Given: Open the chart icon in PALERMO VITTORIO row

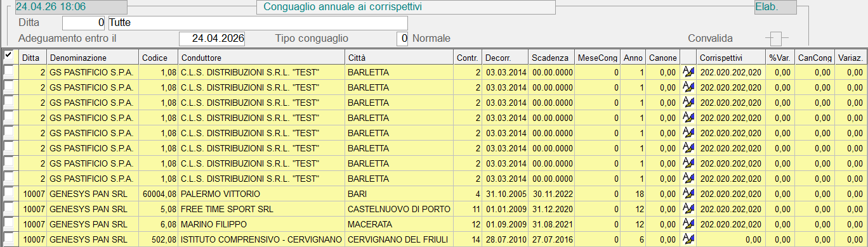Looking at the screenshot, I should [x=688, y=194].
